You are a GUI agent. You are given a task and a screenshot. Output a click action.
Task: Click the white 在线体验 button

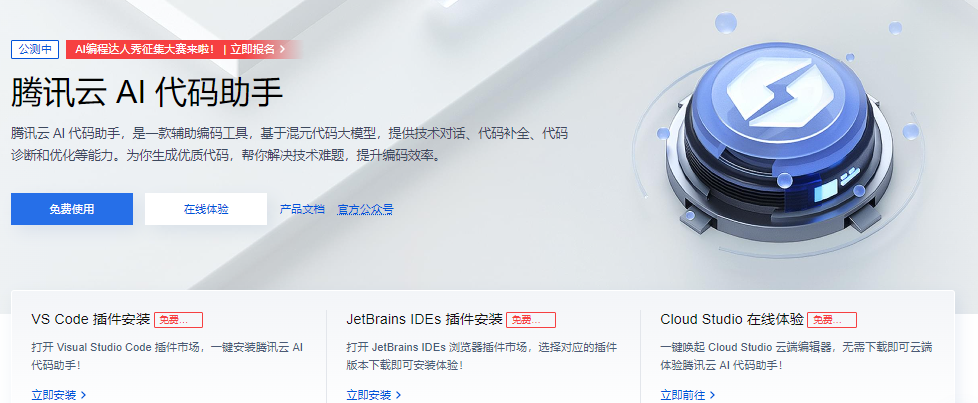tap(206, 209)
